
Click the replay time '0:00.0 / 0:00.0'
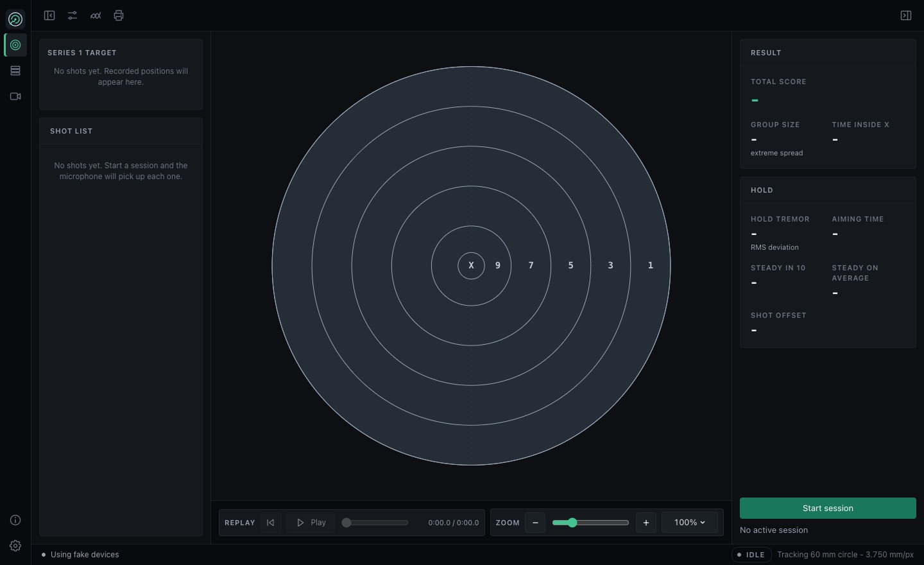coord(454,523)
